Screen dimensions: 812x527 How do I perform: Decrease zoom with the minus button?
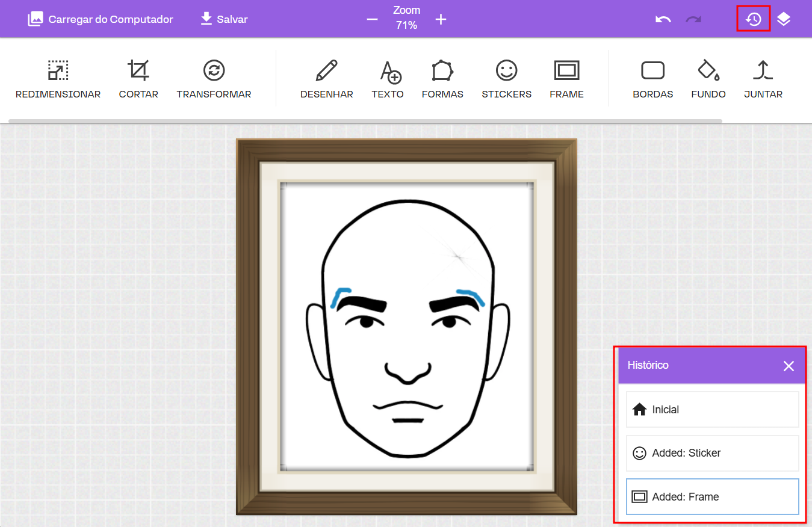tap(372, 19)
